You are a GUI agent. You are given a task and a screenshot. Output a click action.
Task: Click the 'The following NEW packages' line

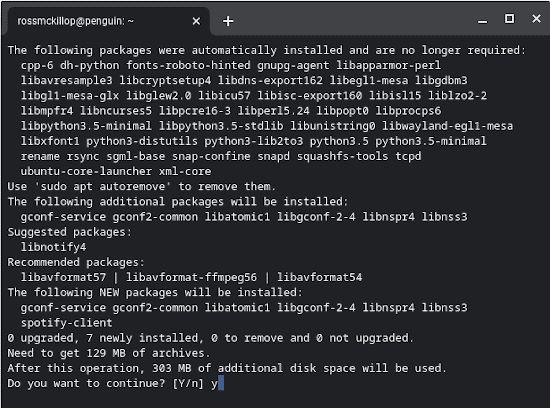tap(155, 292)
